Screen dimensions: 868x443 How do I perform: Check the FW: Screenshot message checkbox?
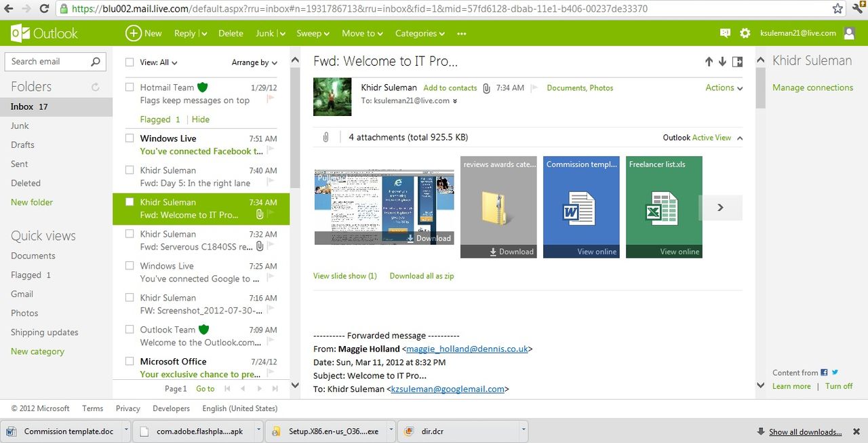point(130,297)
